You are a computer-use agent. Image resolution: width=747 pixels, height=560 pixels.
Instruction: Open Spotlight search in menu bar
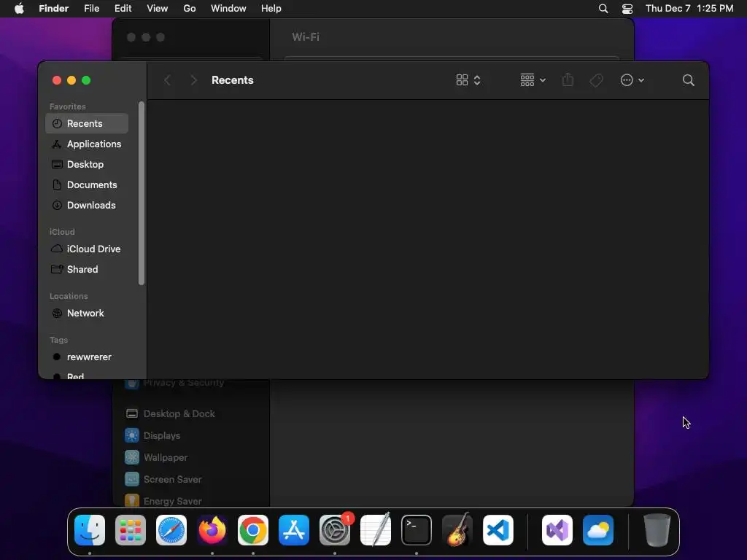coord(603,9)
